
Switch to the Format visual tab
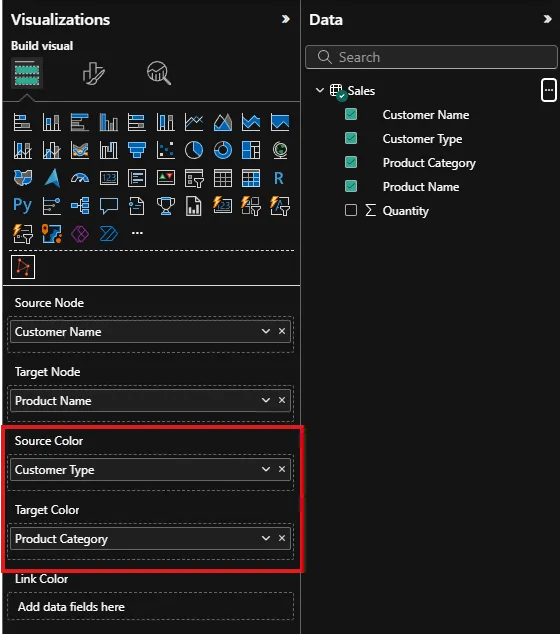93,74
